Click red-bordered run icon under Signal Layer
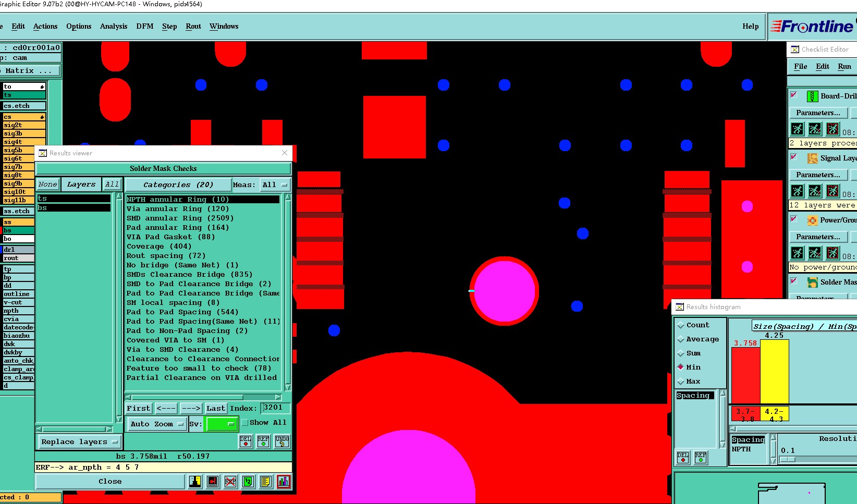The image size is (857, 504). (833, 191)
